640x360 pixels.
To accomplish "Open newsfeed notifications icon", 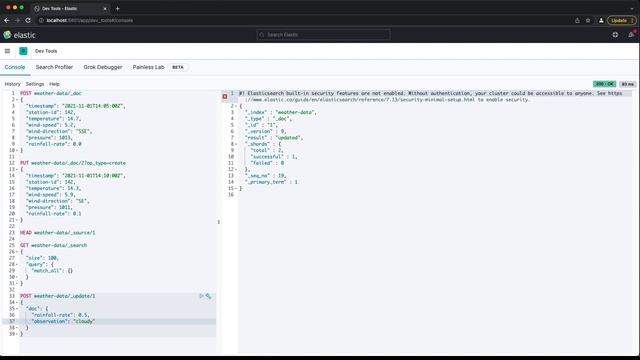I will pos(631,35).
